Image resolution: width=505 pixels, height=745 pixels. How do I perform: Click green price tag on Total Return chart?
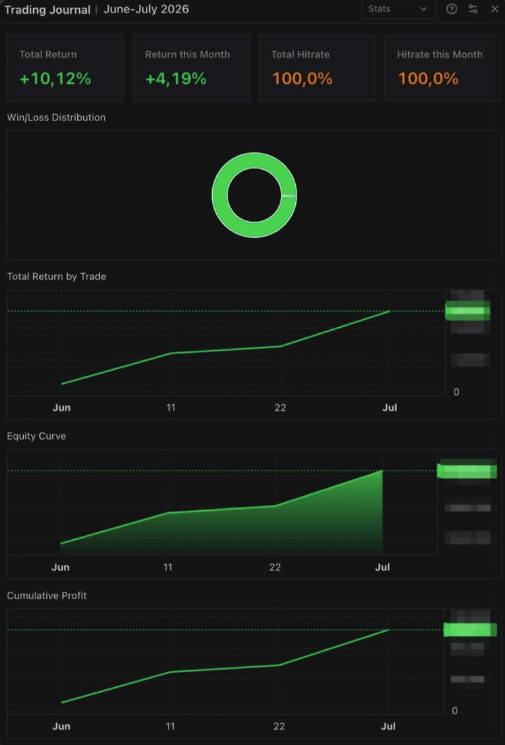coord(467,311)
